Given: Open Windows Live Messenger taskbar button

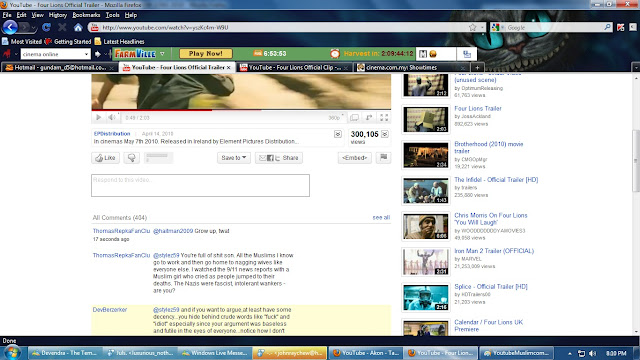Looking at the screenshot, I should [214, 353].
